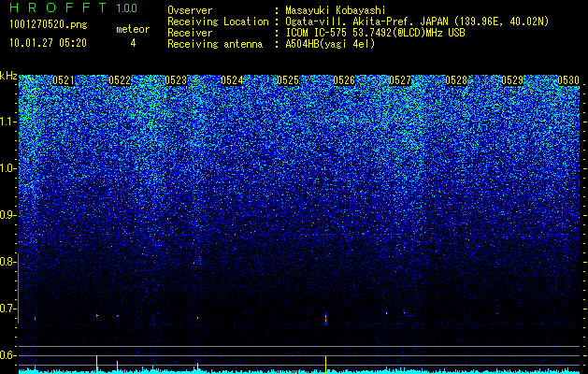Viewport: 588px width, 374px height.
Task: Click the 0530 time marker
Action: (x=568, y=80)
